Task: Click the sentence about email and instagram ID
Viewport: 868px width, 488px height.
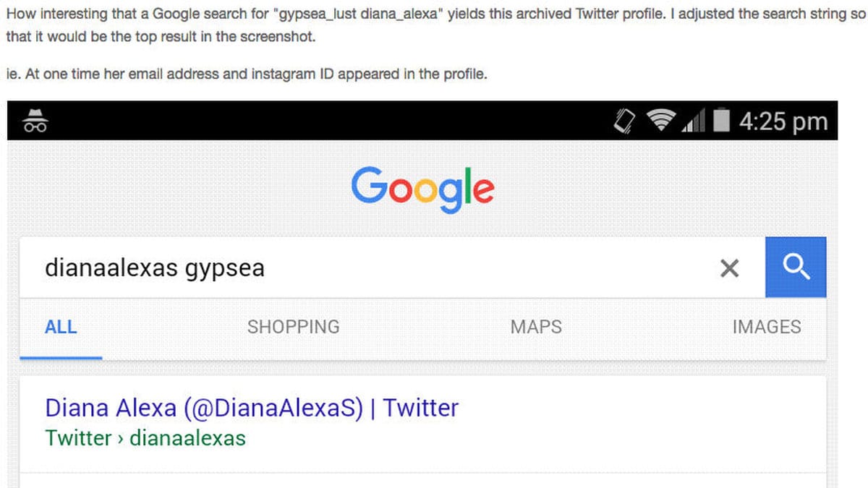Action: click(246, 74)
